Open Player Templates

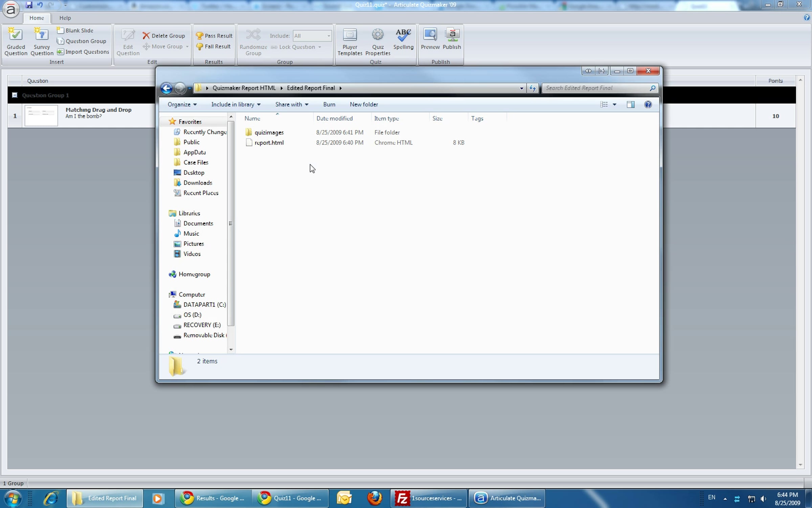pos(349,42)
